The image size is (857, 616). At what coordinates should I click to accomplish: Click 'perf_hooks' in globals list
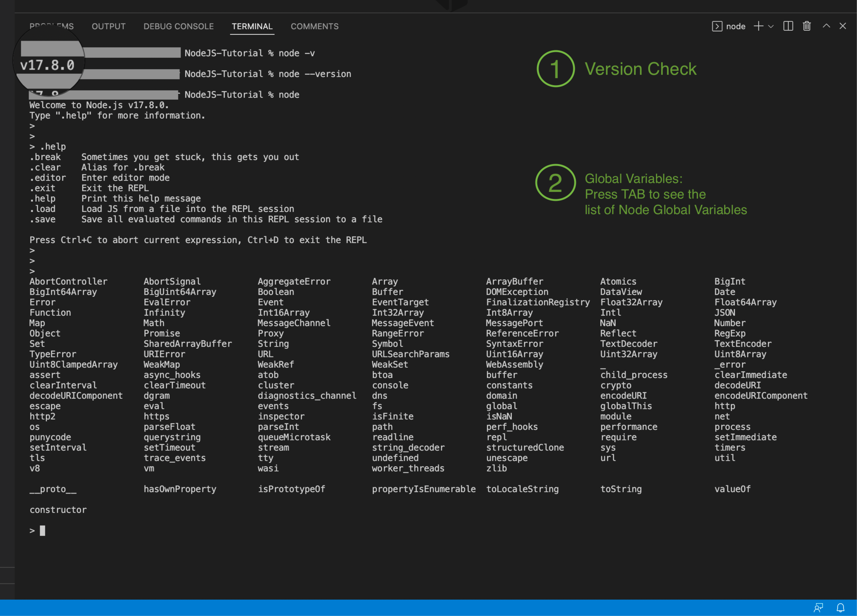(512, 427)
